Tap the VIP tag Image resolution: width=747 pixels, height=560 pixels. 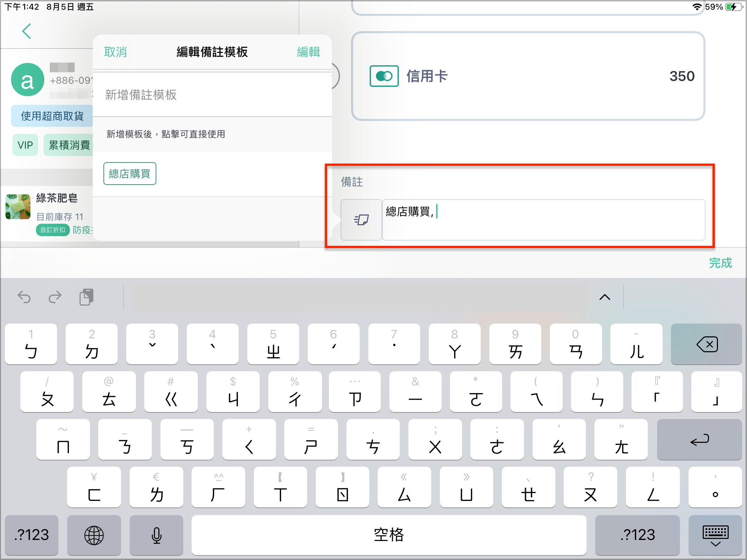pyautogui.click(x=25, y=145)
